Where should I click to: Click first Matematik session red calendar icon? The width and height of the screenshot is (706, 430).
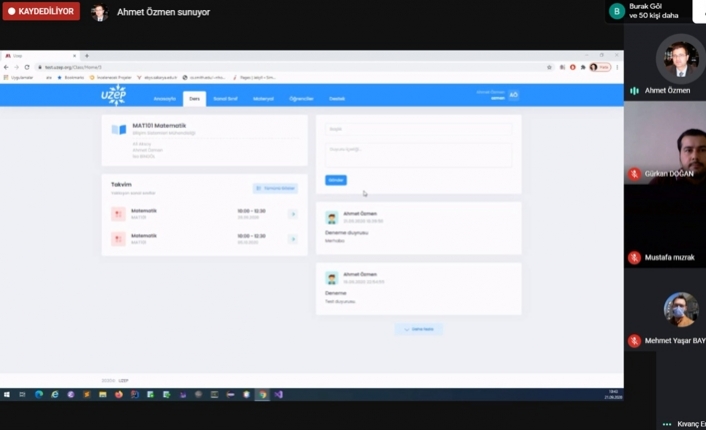pos(118,214)
